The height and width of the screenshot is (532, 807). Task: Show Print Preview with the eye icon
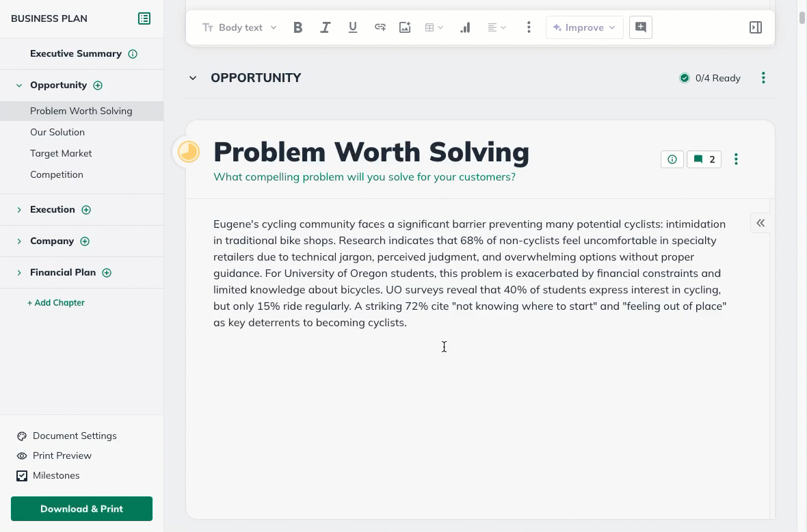[22, 455]
